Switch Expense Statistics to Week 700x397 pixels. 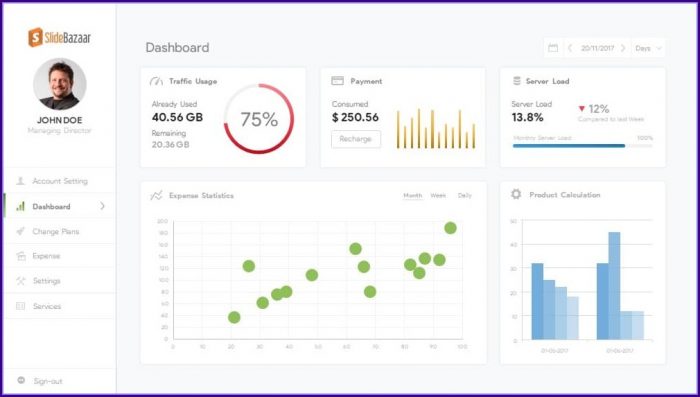click(438, 196)
